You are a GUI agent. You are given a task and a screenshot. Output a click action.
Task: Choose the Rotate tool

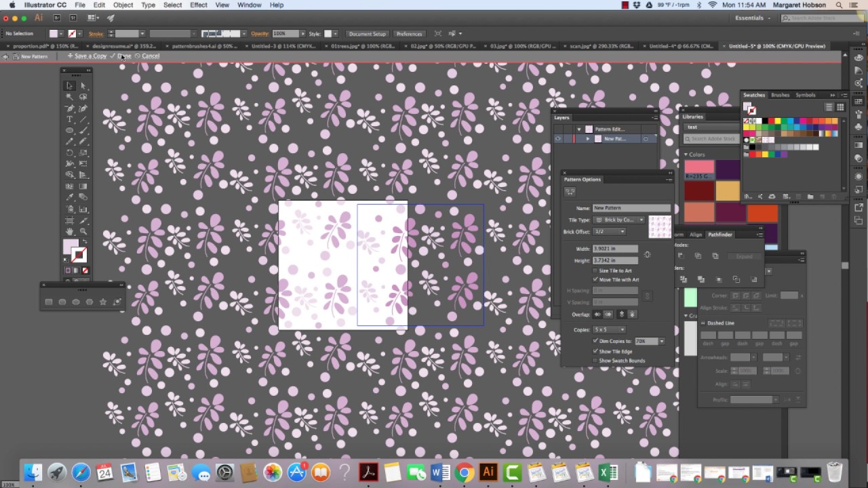[x=69, y=152]
